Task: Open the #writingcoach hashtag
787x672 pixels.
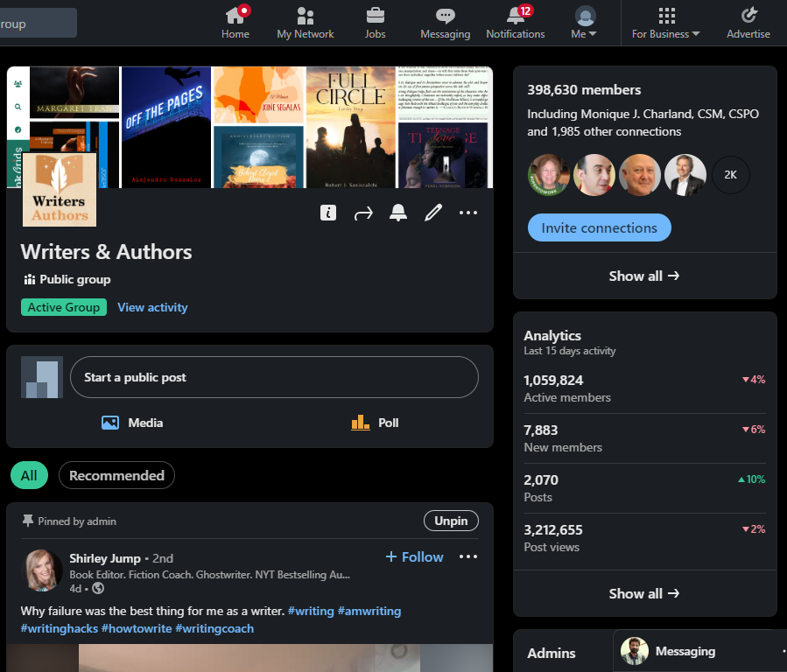Action: [x=214, y=628]
